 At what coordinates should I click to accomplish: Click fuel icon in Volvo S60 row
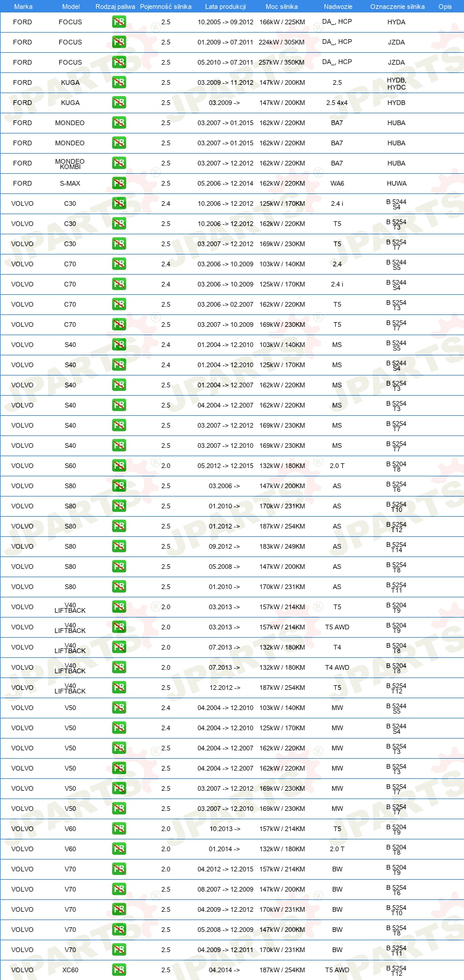click(119, 466)
